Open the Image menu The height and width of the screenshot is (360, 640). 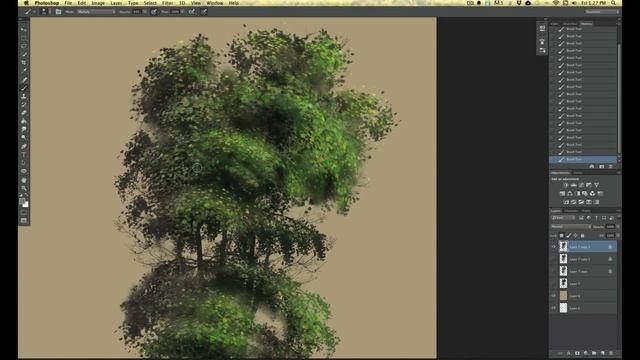point(98,3)
